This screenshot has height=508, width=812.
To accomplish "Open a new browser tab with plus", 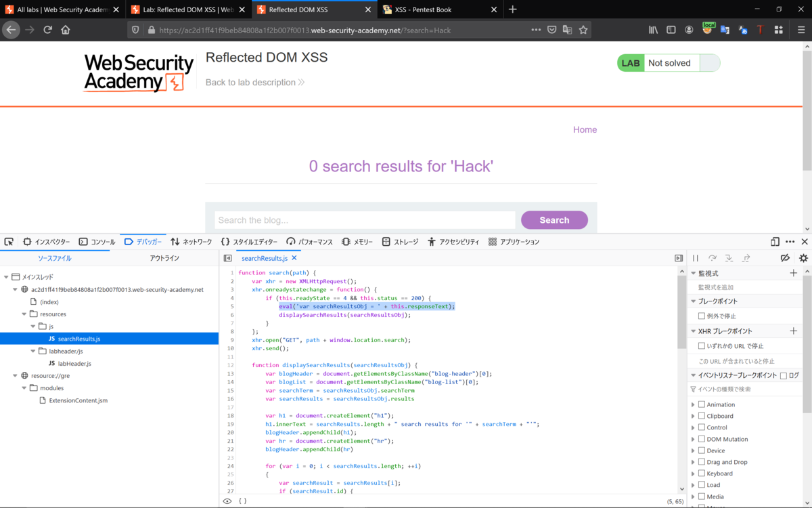I will (x=512, y=9).
